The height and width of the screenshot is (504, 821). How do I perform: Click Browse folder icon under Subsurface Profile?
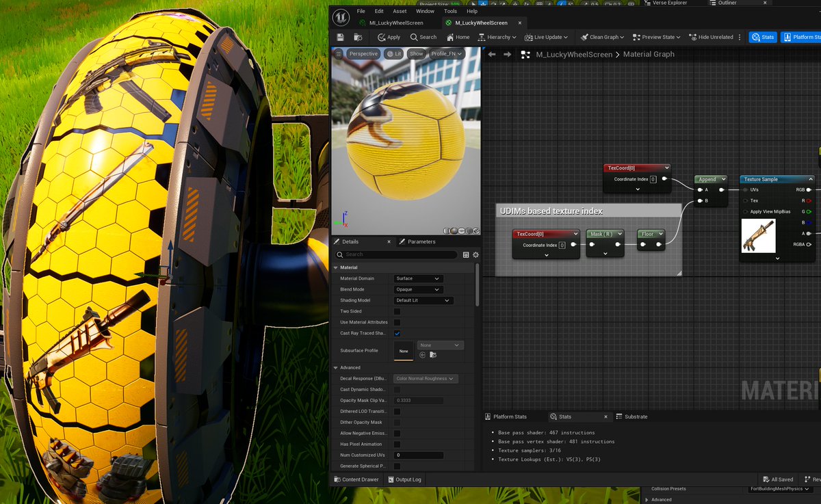point(433,355)
